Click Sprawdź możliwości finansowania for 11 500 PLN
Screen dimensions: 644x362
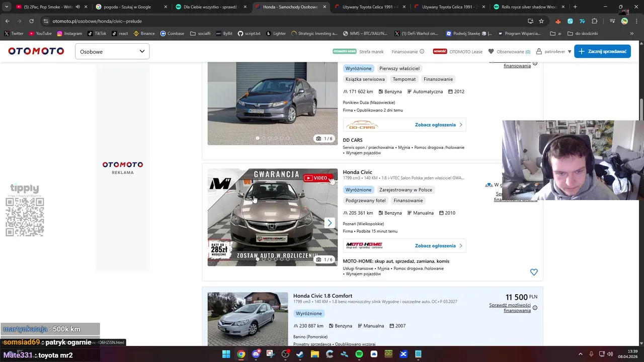pyautogui.click(x=510, y=308)
